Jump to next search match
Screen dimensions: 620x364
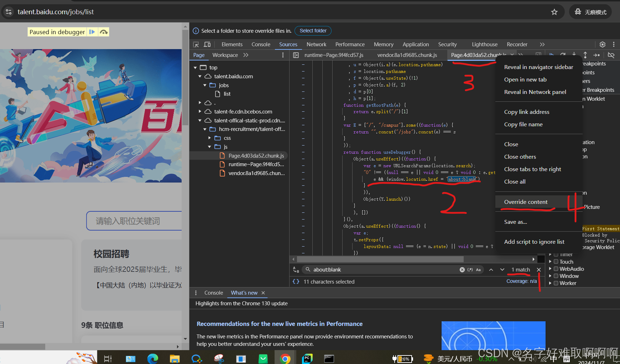tap(502, 270)
